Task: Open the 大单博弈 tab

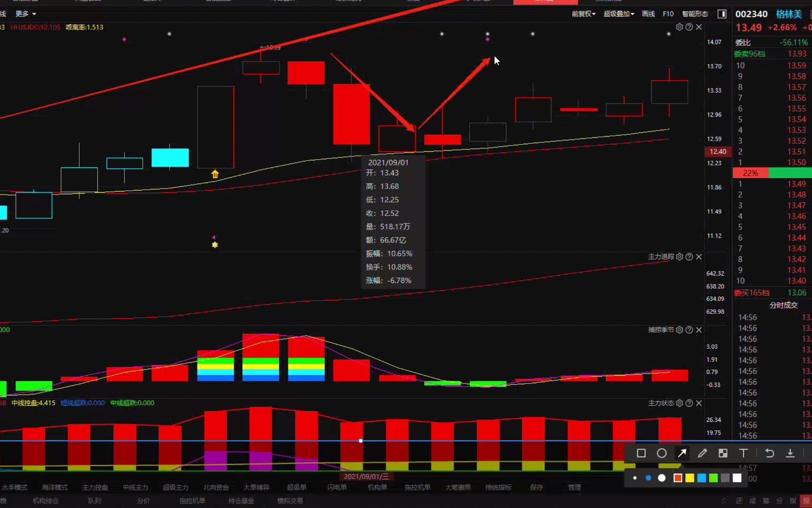Action: 256,487
